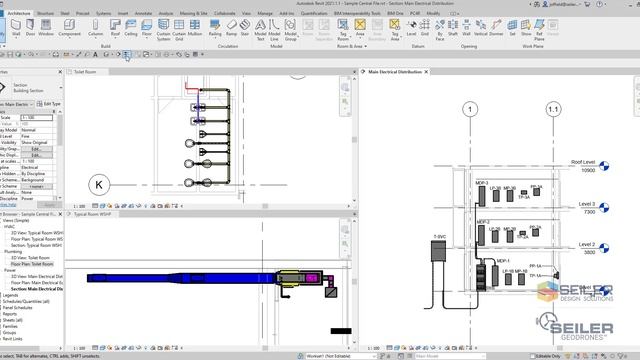Select Section: Main Electrical Distribution in browser
Viewport: 640px width, 360px height.
[x=37, y=289]
